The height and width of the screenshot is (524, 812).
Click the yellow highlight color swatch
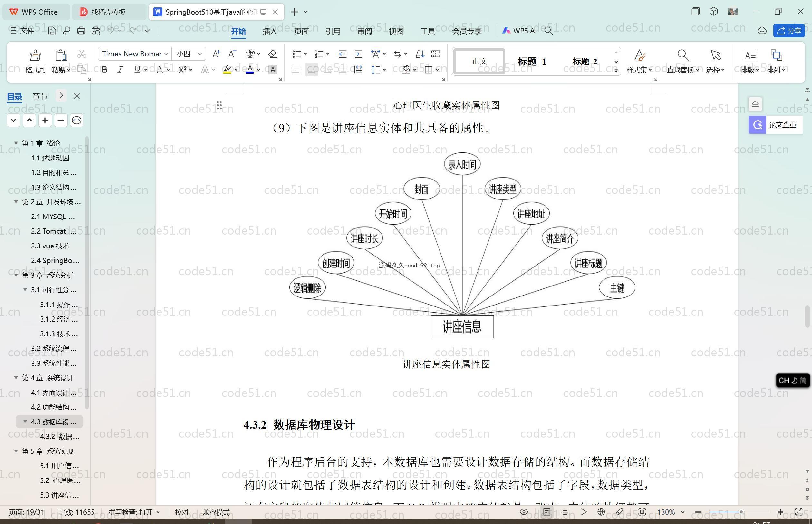(x=227, y=70)
